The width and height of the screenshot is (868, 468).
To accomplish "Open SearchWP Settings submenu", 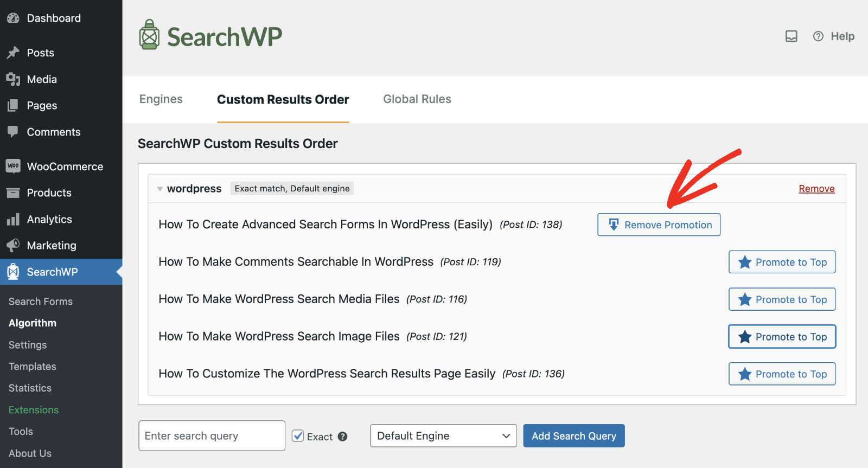I will tap(28, 345).
